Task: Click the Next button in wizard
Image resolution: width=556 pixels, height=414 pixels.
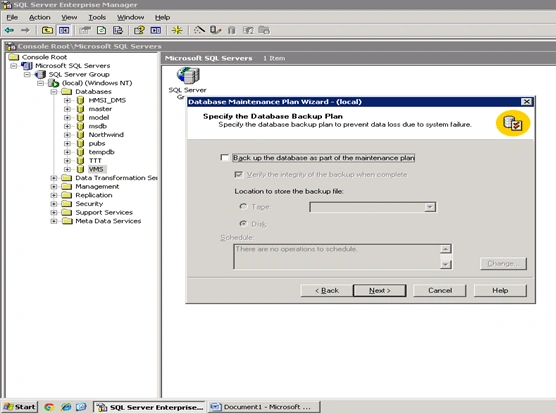Action: point(379,291)
